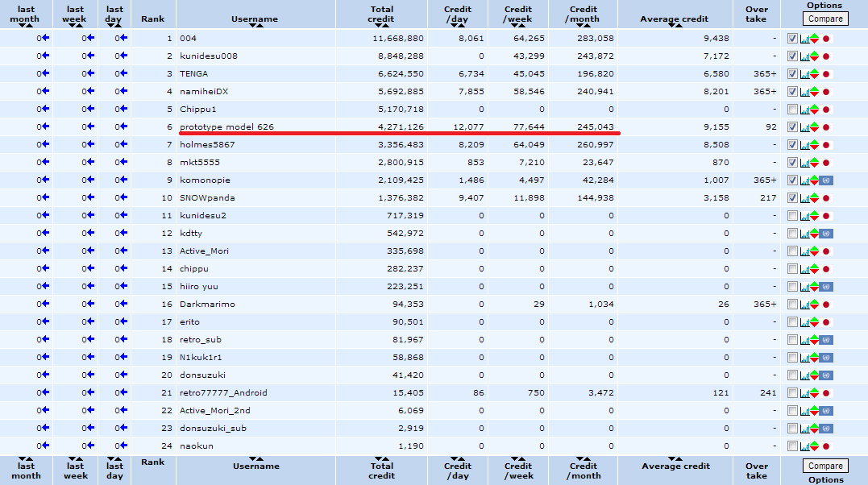Check the compare checkbox for Chippu1
The image size is (868, 485).
[792, 110]
